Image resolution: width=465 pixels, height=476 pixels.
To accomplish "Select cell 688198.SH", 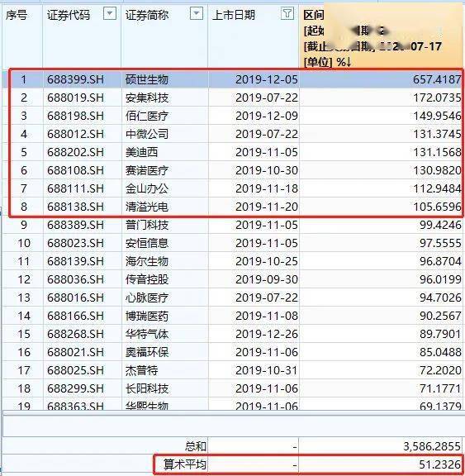I will click(x=75, y=116).
